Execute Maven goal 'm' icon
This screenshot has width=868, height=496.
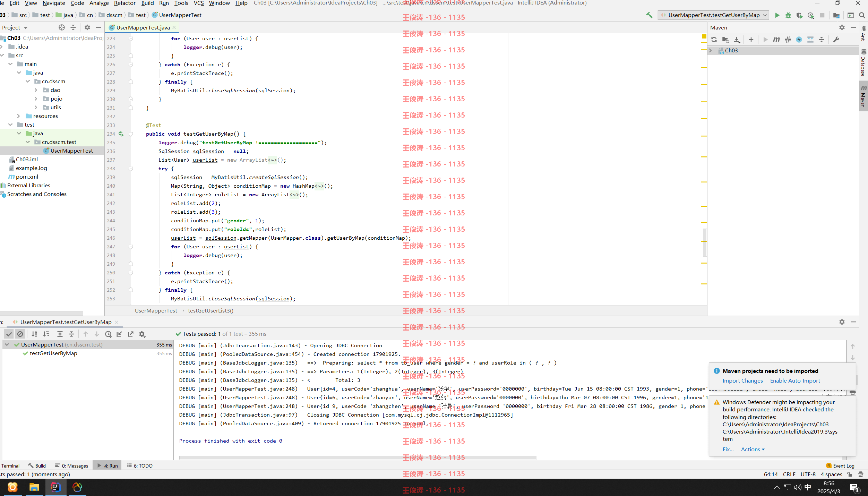tap(776, 40)
